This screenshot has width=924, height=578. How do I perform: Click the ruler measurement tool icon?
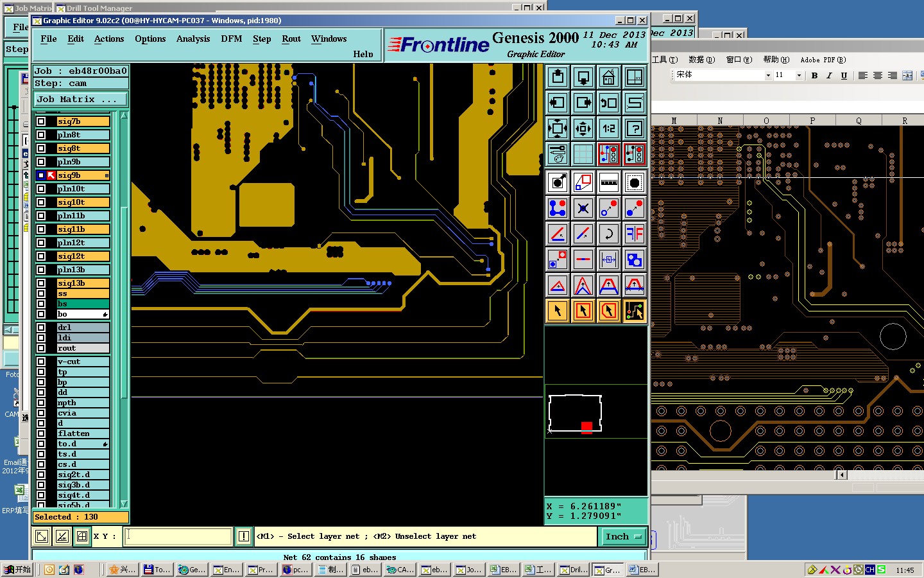pyautogui.click(x=609, y=182)
